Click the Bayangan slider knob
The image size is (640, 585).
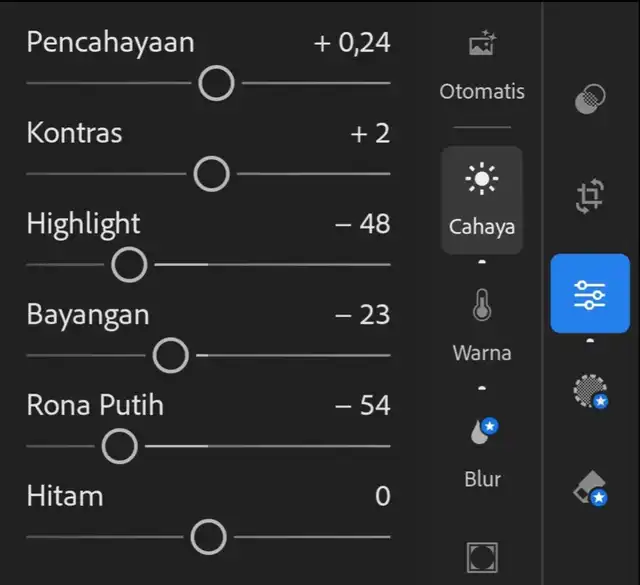171,355
